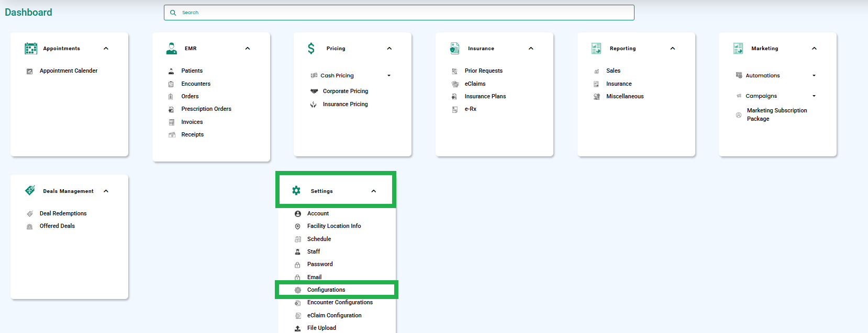The height and width of the screenshot is (333, 868).
Task: Expand the Automations dropdown arrow
Action: [814, 76]
